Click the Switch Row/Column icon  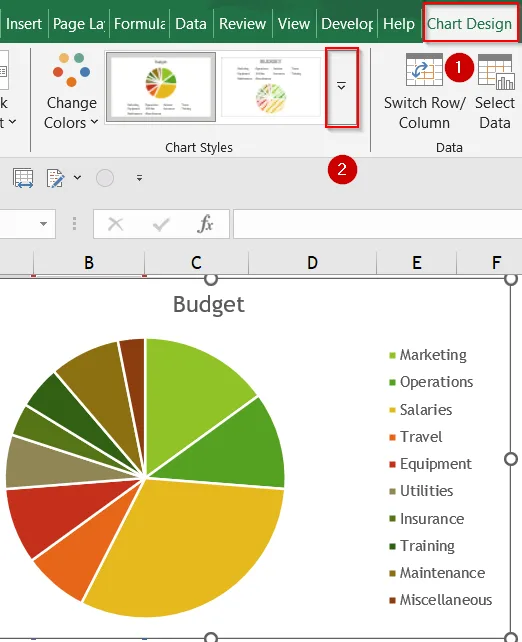424,69
